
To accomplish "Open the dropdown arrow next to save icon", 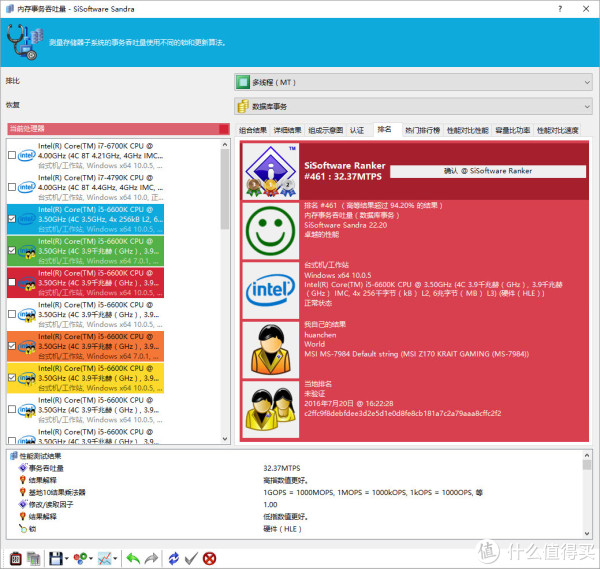I will click(x=67, y=559).
